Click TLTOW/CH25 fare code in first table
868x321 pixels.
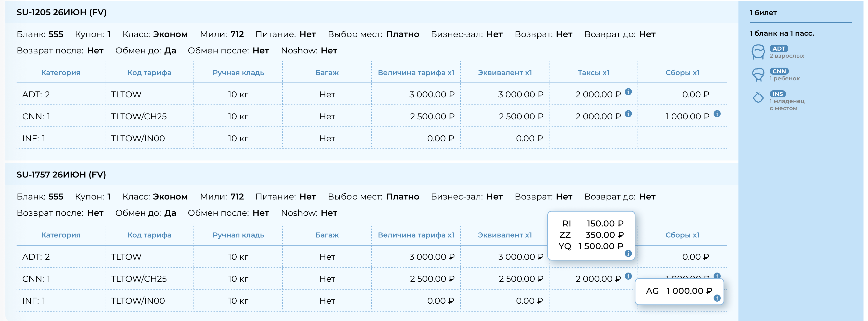pyautogui.click(x=139, y=117)
